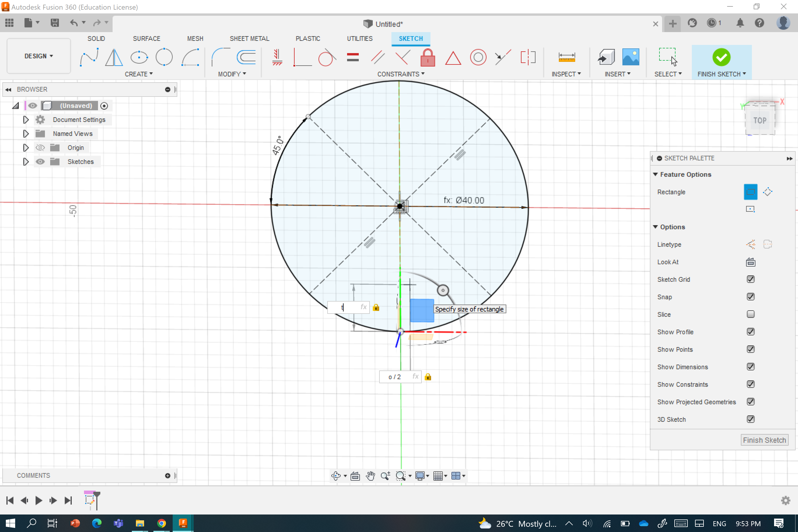Uncheck the Sketch Grid checkbox
This screenshot has width=798, height=532.
click(750, 279)
